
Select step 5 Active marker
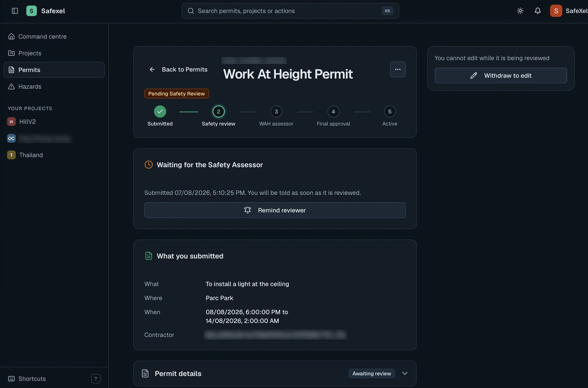(390, 111)
